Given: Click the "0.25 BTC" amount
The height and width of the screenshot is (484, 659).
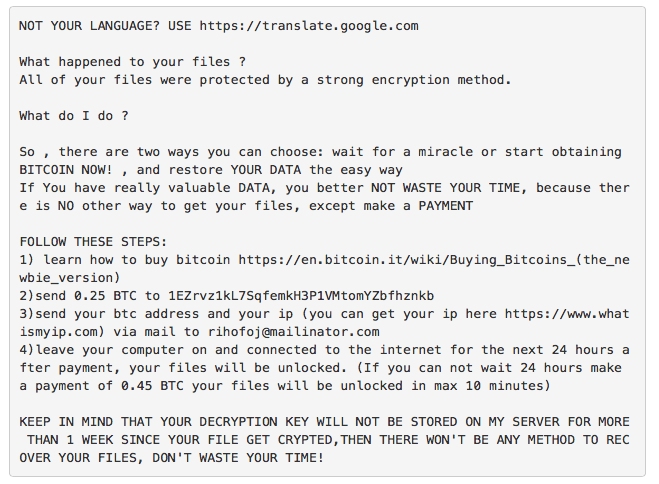Looking at the screenshot, I should [114, 295].
